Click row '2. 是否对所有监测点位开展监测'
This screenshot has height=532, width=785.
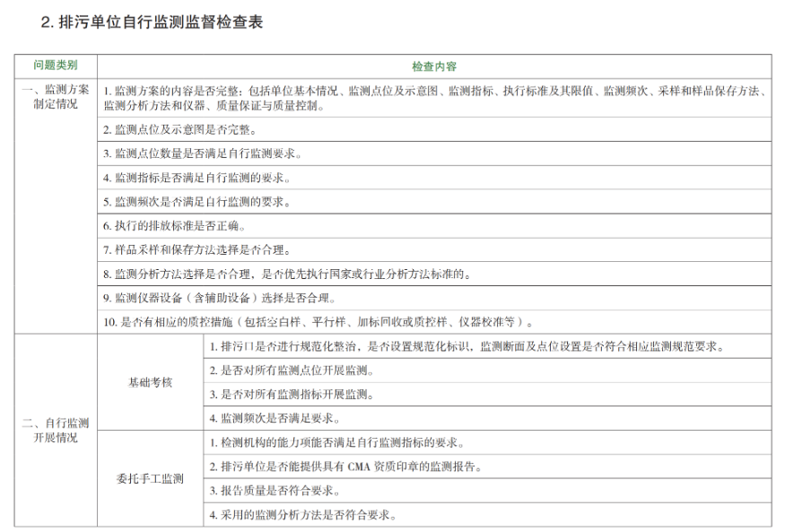[487, 371]
